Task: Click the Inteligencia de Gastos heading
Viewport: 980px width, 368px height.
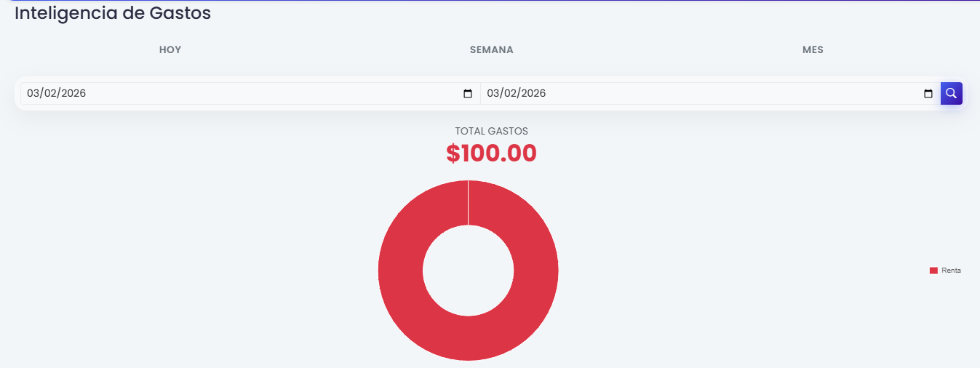Action: [x=113, y=13]
